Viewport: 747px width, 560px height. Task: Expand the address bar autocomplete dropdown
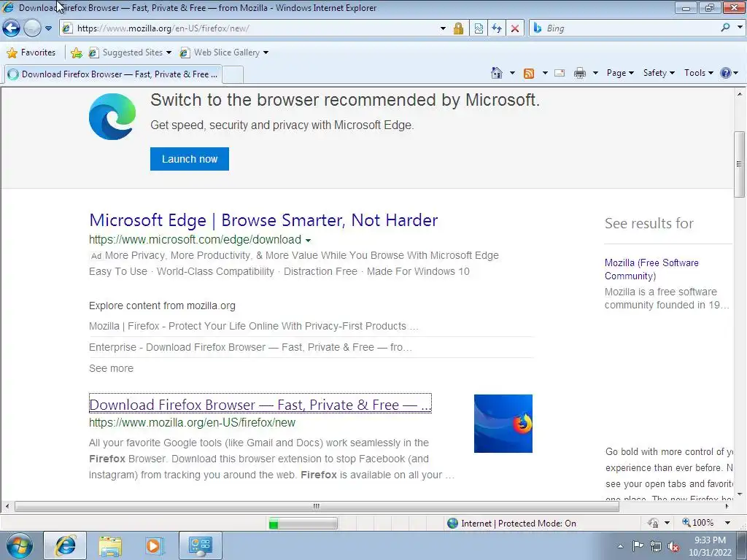click(x=443, y=28)
